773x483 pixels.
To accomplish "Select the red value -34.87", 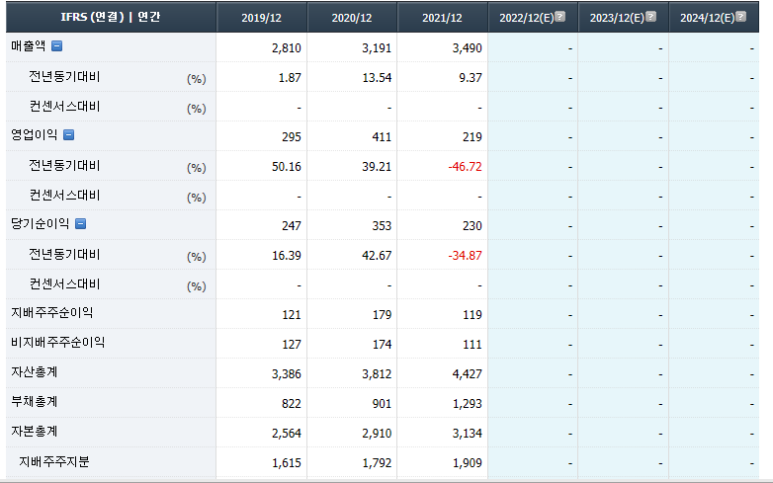I will tap(465, 256).
